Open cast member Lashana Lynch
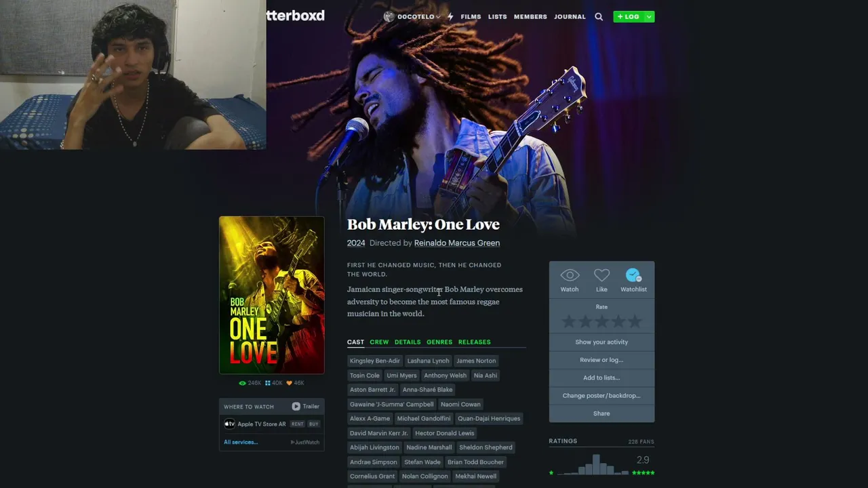868x488 pixels. click(428, 361)
